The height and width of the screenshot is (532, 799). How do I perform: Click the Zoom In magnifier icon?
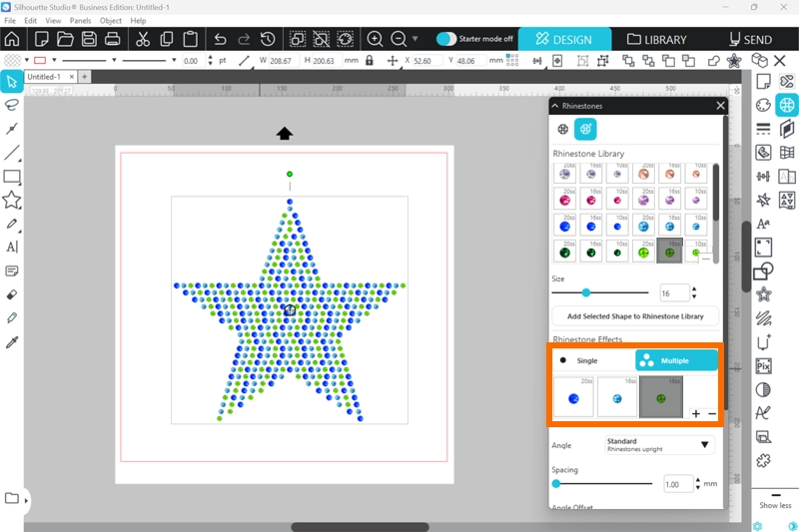(x=375, y=40)
